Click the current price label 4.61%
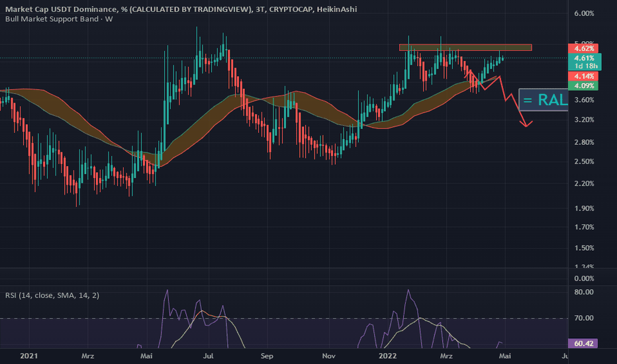The width and height of the screenshot is (617, 364). tap(585, 58)
